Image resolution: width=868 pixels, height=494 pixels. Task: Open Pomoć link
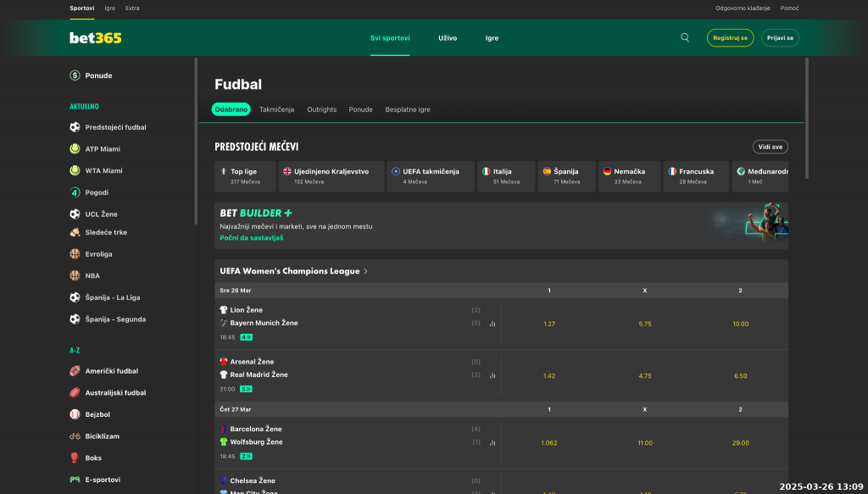[789, 8]
